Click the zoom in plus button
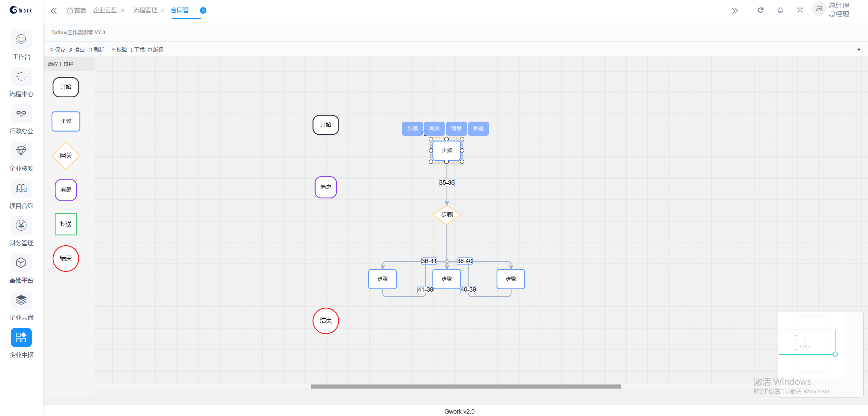 coord(859,50)
